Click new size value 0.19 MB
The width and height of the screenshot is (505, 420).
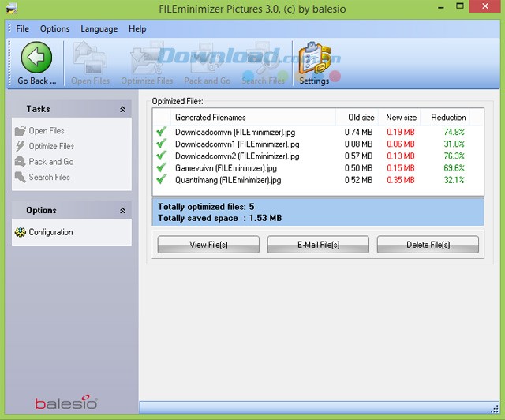click(401, 132)
